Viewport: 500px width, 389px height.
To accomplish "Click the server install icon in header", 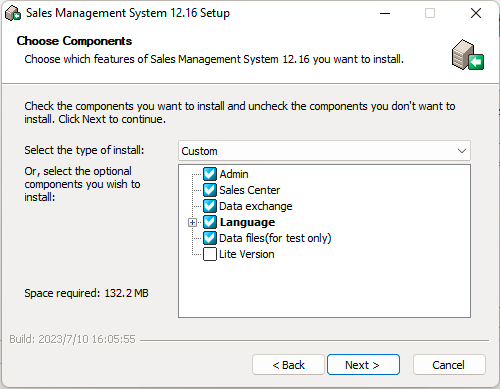I will [468, 55].
